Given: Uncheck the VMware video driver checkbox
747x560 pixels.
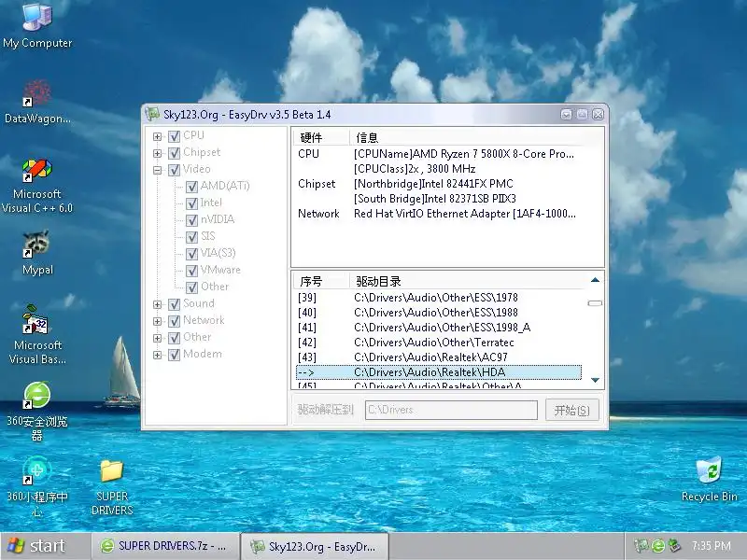Looking at the screenshot, I should coord(191,271).
